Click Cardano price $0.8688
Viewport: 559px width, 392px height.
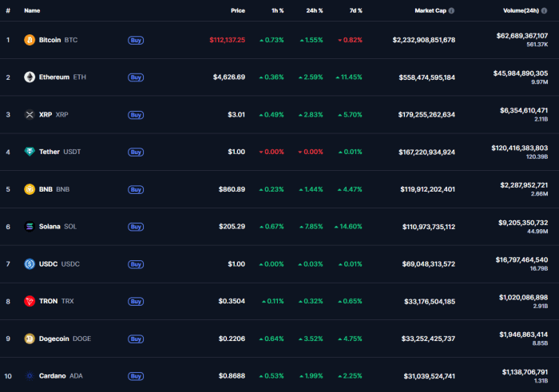[x=232, y=376]
